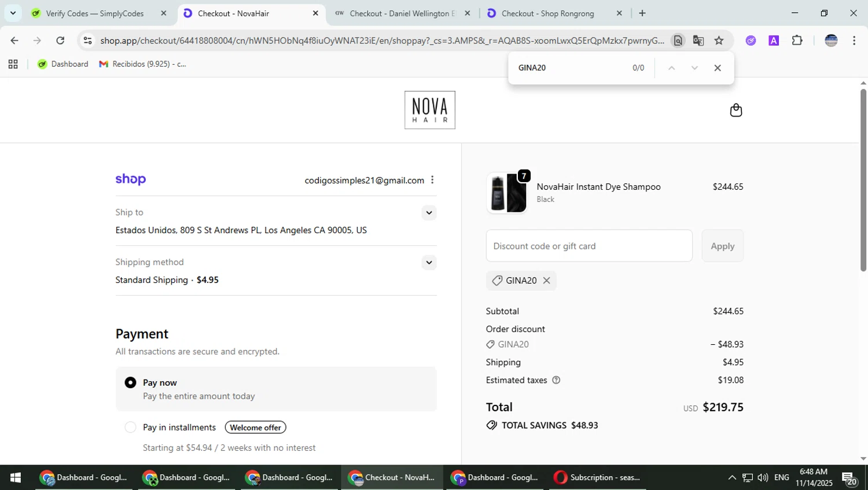Click the Welcome offer badge

click(255, 428)
